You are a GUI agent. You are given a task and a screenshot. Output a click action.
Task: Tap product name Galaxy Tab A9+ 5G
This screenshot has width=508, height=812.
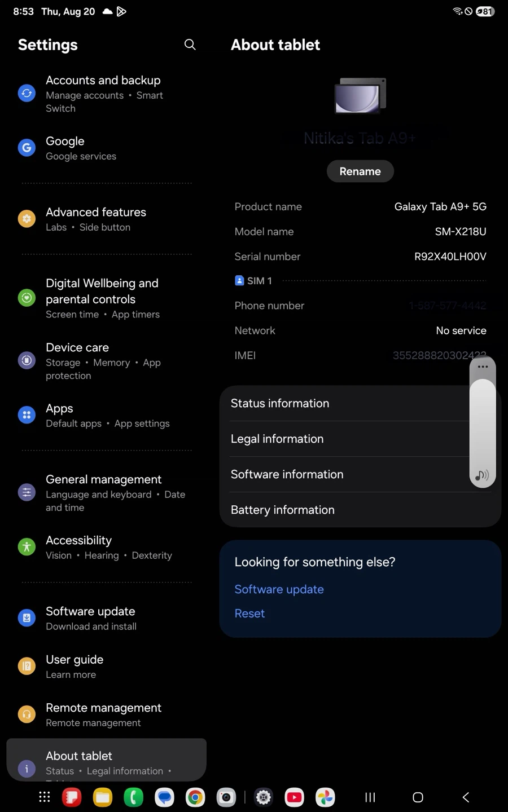coord(440,207)
